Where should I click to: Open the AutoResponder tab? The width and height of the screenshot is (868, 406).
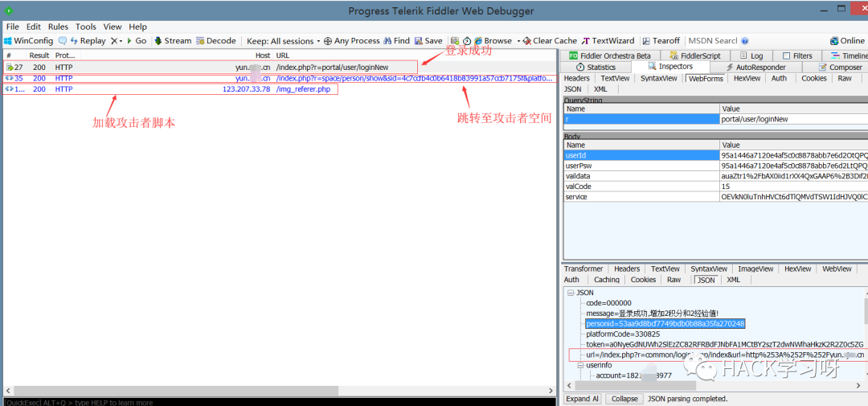[x=755, y=67]
